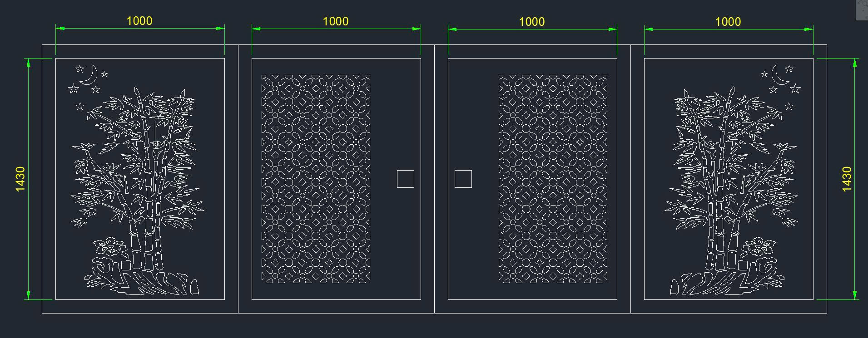Image resolution: width=868 pixels, height=338 pixels.
Task: Select the 1000 dimension text above third panel
Action: [532, 21]
